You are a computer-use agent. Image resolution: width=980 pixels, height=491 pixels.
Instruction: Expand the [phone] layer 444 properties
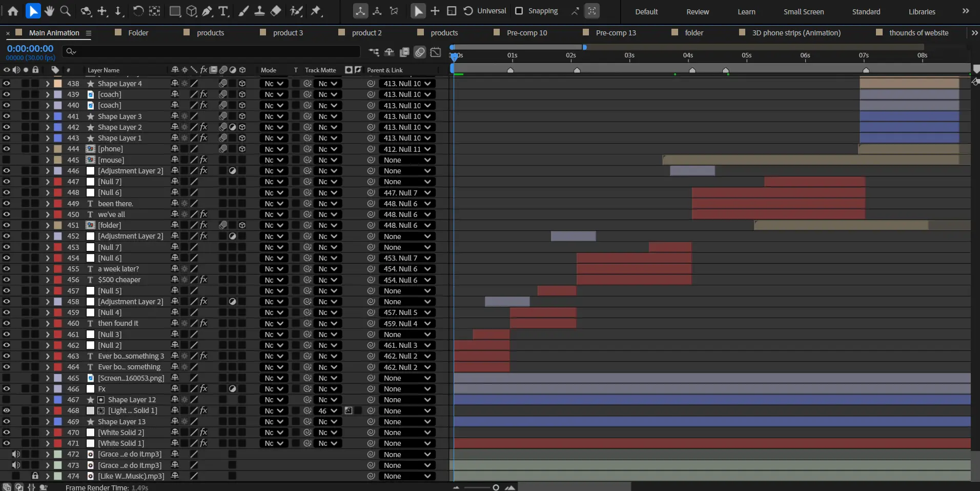pyautogui.click(x=48, y=149)
